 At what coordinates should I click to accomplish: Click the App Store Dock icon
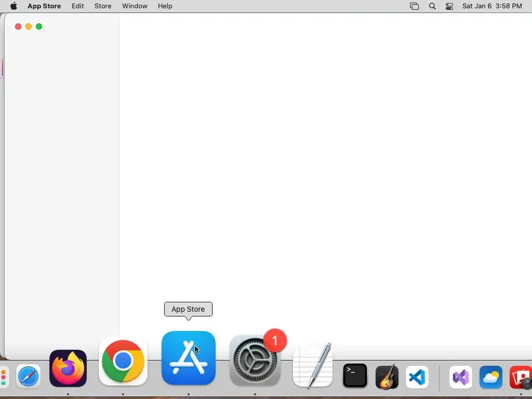(x=188, y=358)
